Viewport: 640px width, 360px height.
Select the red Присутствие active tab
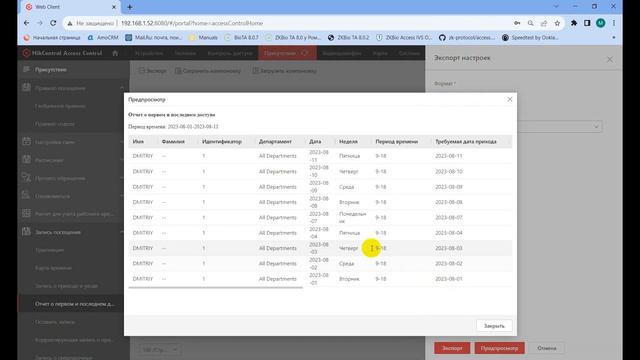point(287,53)
